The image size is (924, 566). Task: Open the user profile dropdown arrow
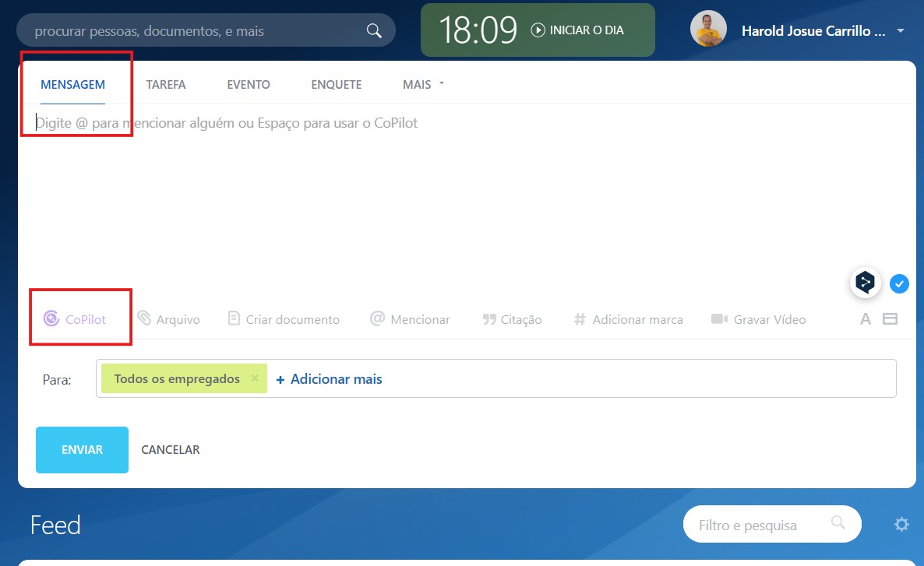[x=901, y=31]
